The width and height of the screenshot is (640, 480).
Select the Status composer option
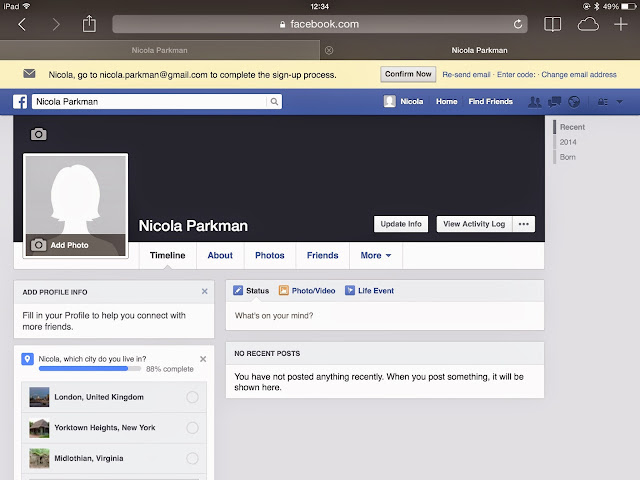pos(251,291)
